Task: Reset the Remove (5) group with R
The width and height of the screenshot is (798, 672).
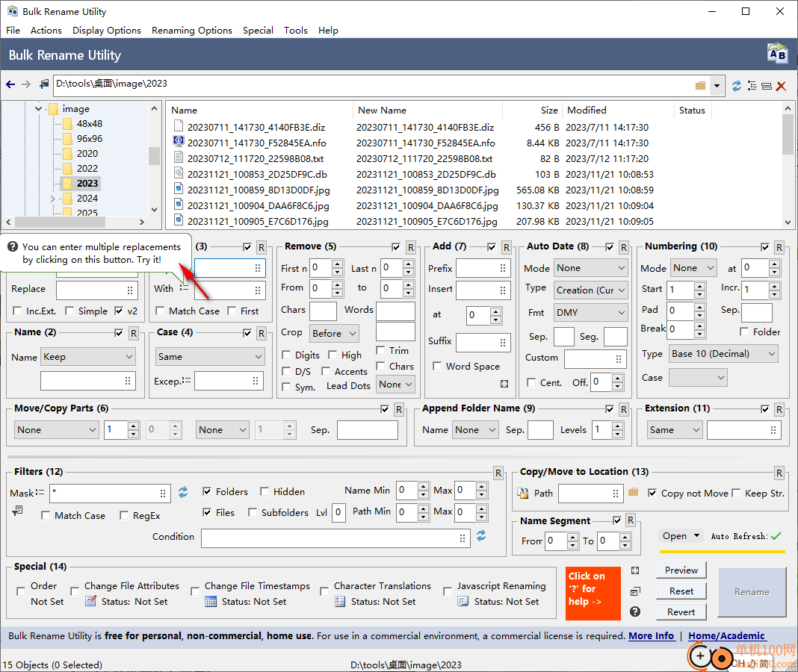Action: (411, 247)
